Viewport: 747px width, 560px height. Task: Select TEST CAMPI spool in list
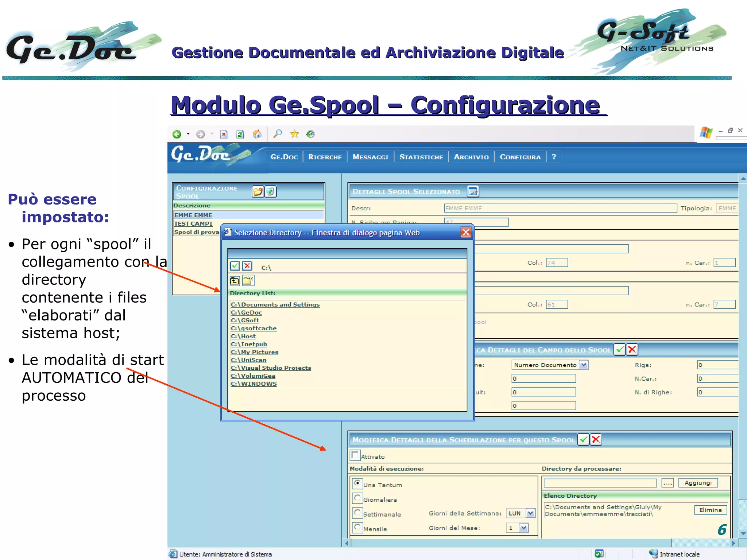click(x=193, y=223)
